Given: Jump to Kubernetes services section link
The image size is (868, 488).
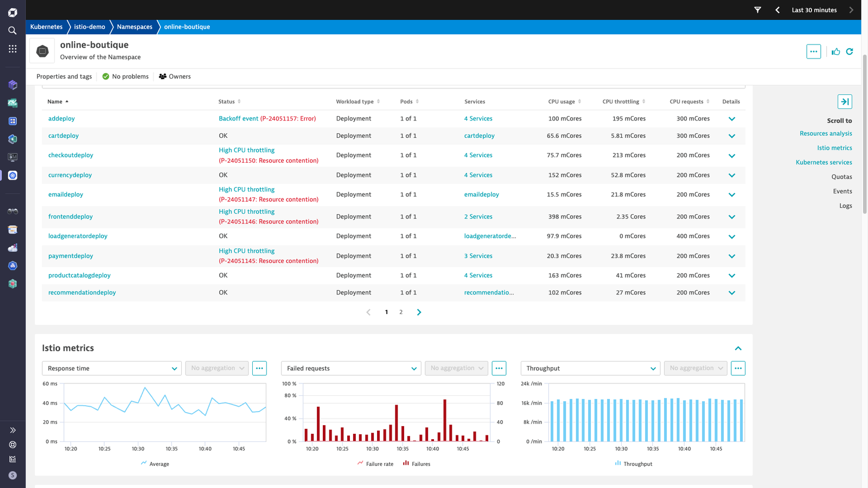Looking at the screenshot, I should (x=824, y=162).
